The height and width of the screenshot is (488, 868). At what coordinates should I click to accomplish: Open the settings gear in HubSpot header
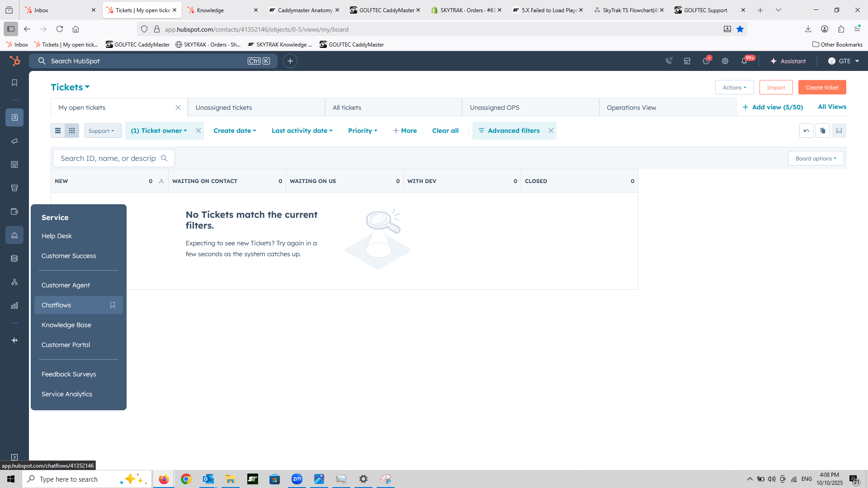coord(725,61)
